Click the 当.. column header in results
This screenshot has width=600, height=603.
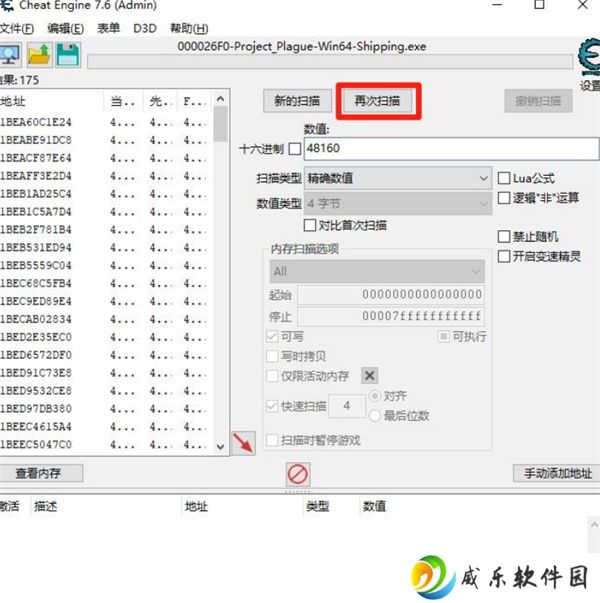tap(123, 102)
